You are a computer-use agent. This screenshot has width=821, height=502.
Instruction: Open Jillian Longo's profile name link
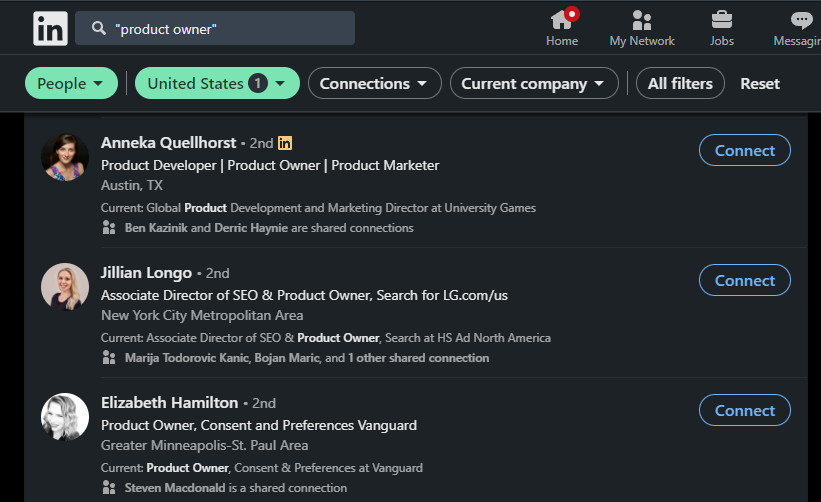click(x=147, y=272)
